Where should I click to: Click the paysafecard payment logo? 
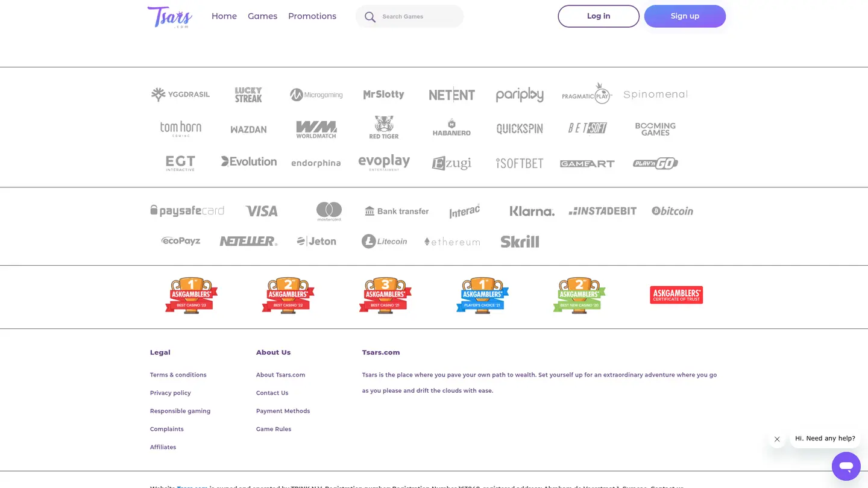click(x=187, y=211)
